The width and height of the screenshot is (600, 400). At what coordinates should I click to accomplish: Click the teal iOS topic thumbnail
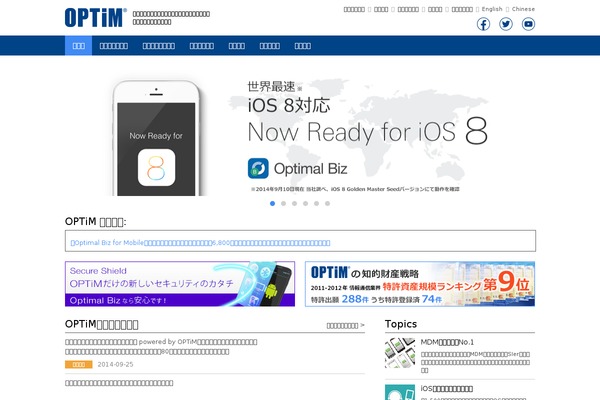tap(400, 392)
